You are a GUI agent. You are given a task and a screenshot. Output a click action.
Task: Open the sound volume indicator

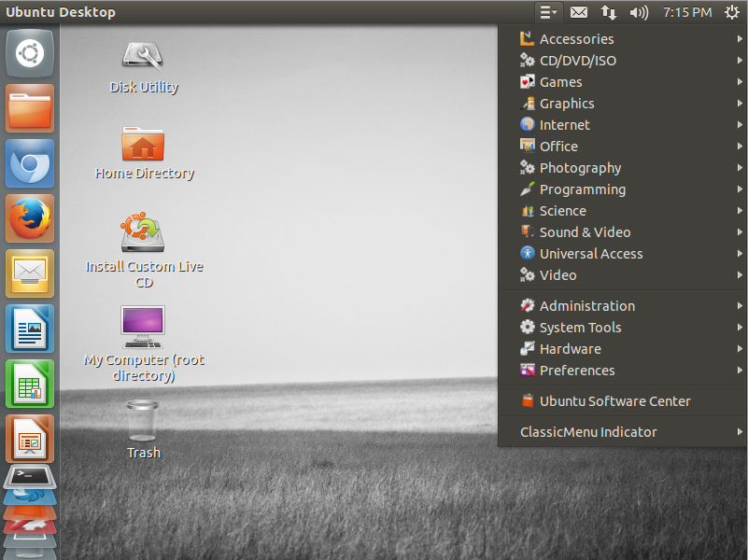tap(639, 12)
